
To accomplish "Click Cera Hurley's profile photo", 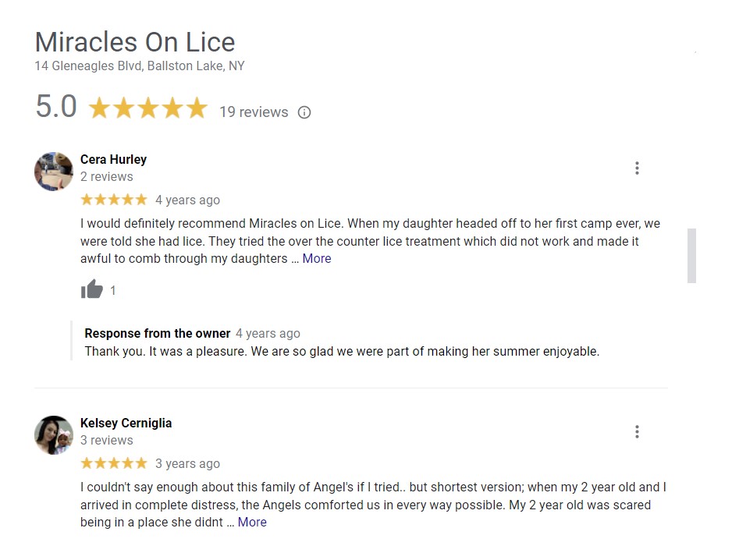I will pos(54,171).
